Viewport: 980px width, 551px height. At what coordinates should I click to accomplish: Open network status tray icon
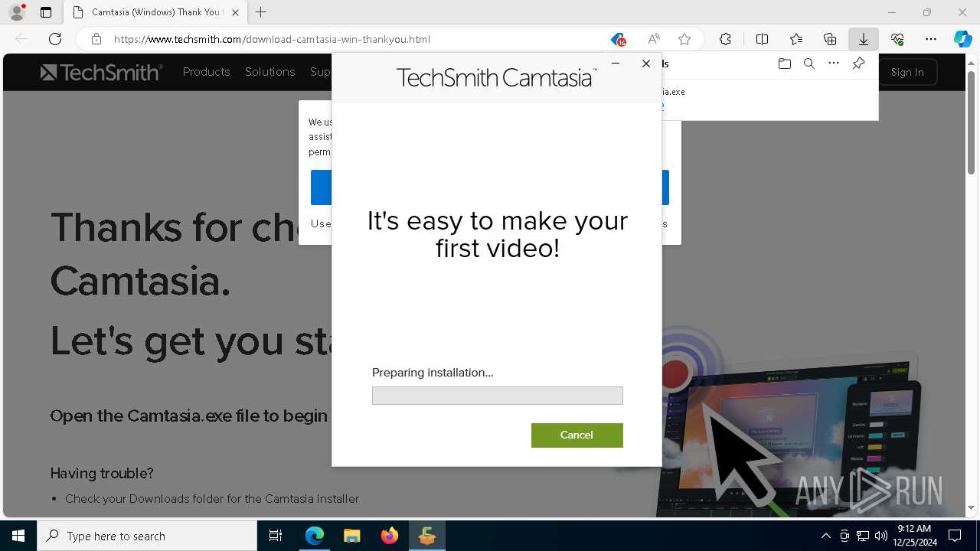pos(863,536)
